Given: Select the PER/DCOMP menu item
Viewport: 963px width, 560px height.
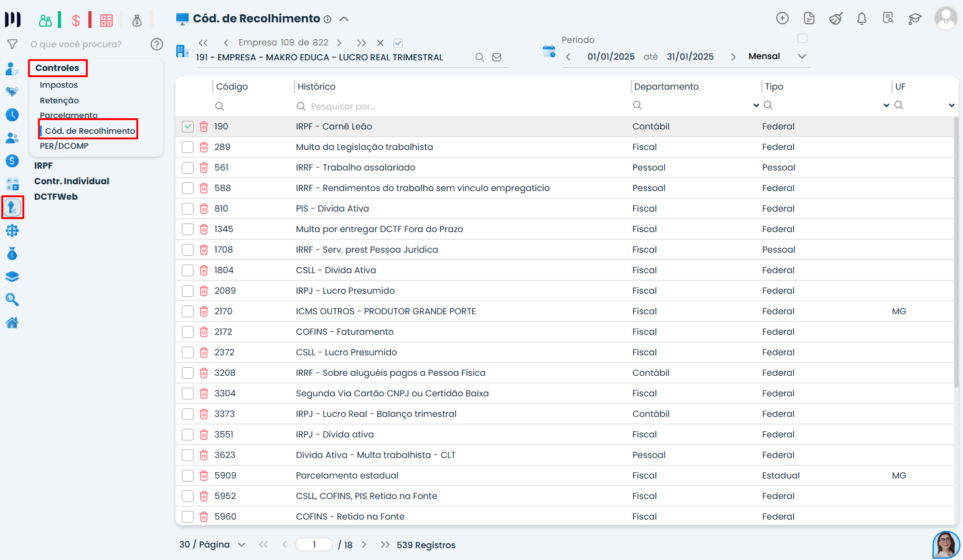Looking at the screenshot, I should point(64,146).
